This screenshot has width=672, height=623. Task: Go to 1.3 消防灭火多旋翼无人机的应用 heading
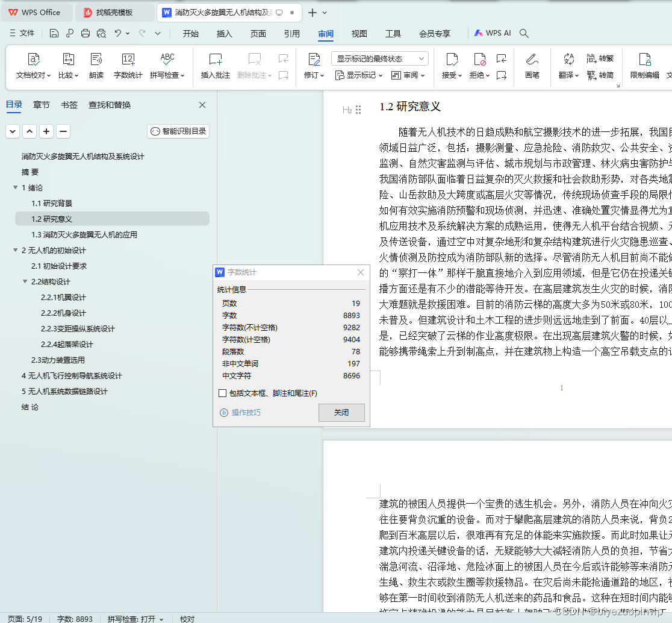(x=84, y=234)
